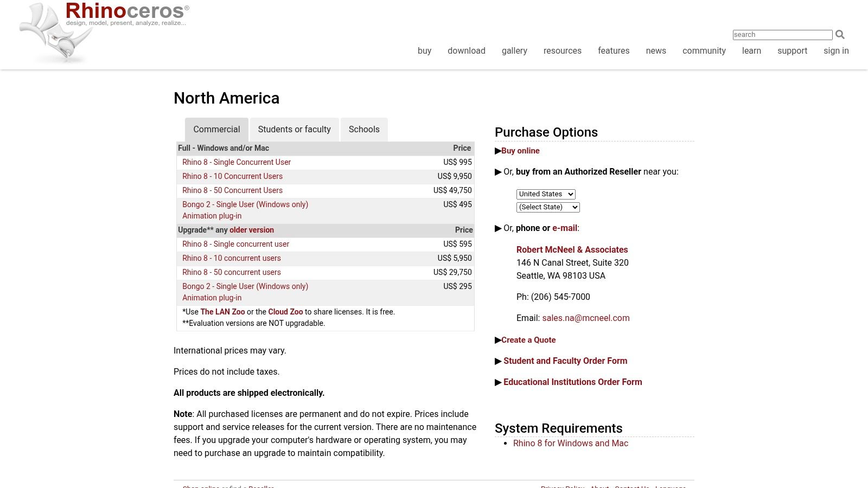Image resolution: width=868 pixels, height=488 pixels.
Task: Switch to the Students or faculty tab
Action: (x=294, y=130)
